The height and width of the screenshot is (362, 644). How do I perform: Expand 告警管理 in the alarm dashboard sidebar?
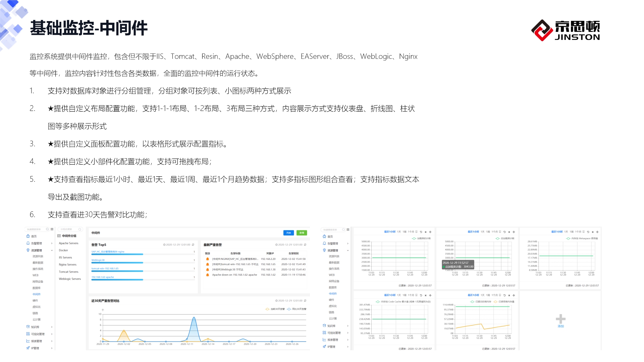click(x=52, y=243)
